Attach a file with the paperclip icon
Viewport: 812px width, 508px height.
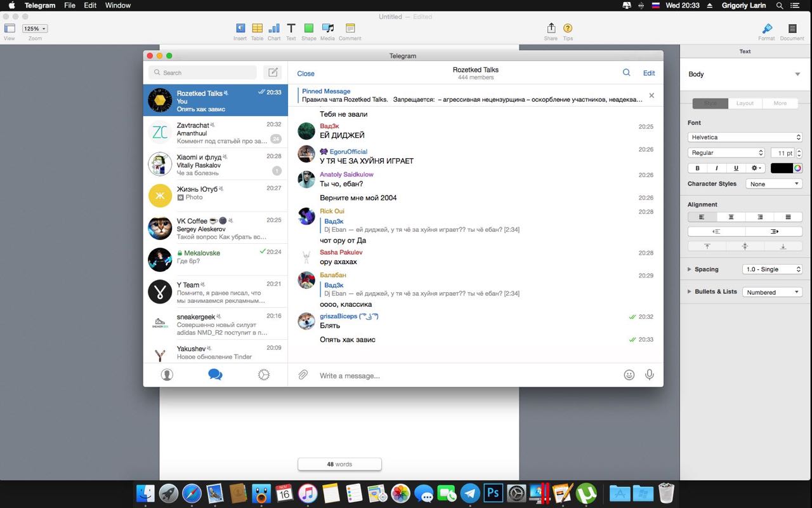(x=303, y=375)
